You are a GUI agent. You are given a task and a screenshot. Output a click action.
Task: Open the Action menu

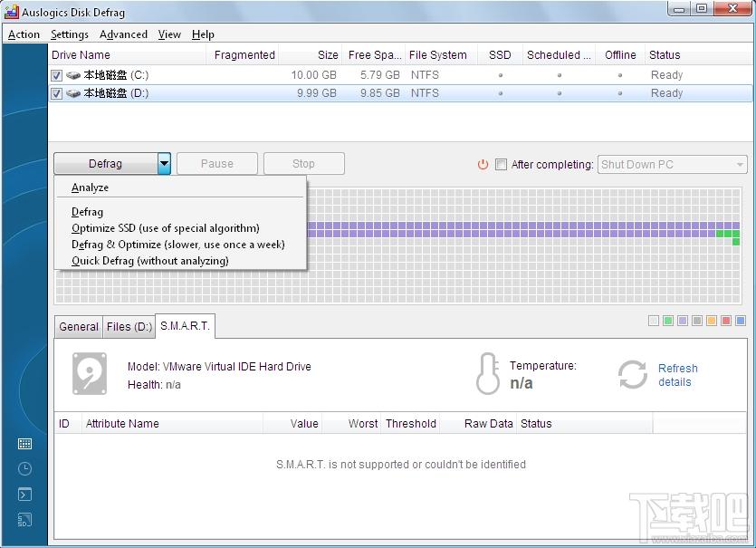[24, 34]
